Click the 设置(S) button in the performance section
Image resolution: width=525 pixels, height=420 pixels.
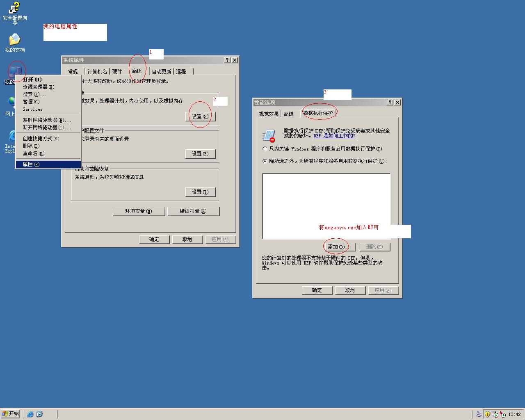click(200, 116)
